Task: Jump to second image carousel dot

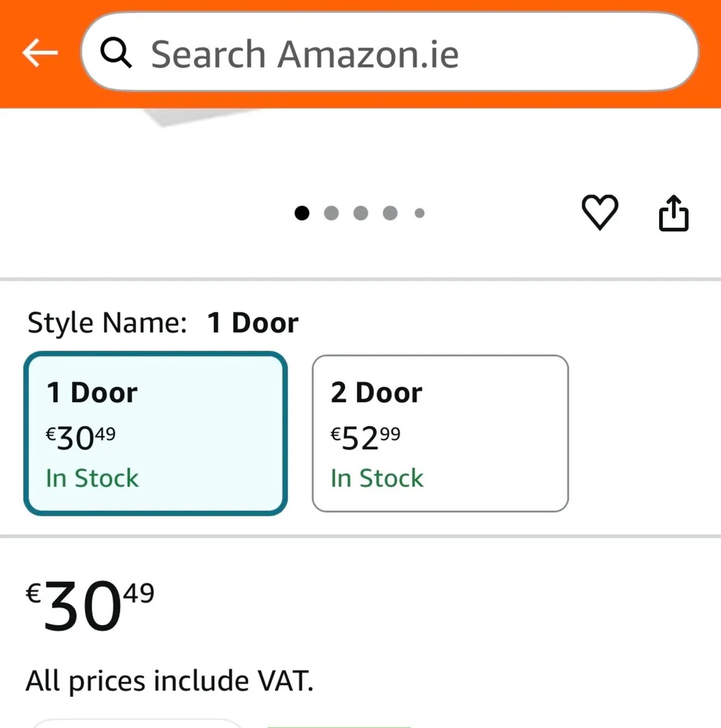Action: tap(331, 213)
